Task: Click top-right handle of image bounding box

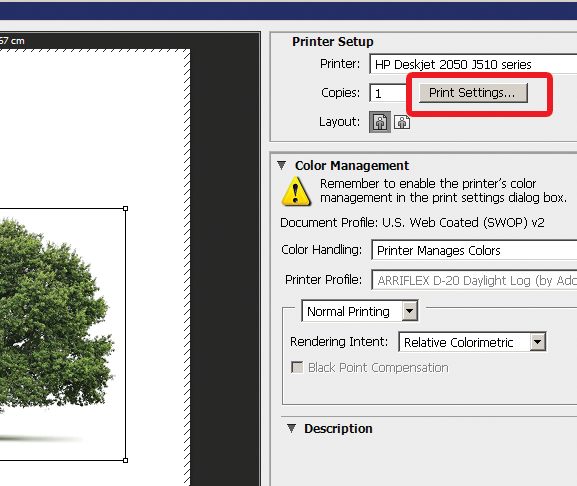Action: pyautogui.click(x=125, y=209)
